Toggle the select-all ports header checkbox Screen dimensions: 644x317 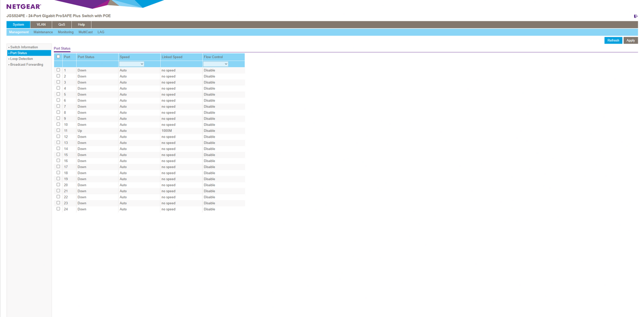tap(58, 57)
